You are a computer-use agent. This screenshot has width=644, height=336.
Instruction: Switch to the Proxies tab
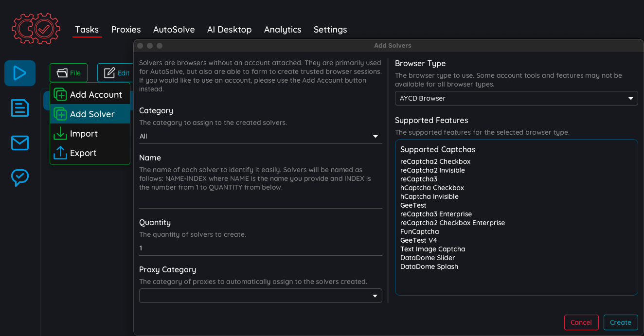tap(126, 30)
